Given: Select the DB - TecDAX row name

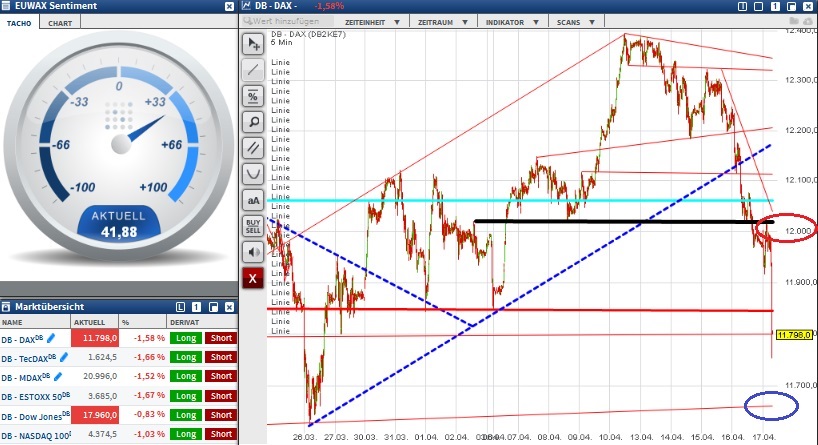Looking at the screenshot, I should coord(29,358).
